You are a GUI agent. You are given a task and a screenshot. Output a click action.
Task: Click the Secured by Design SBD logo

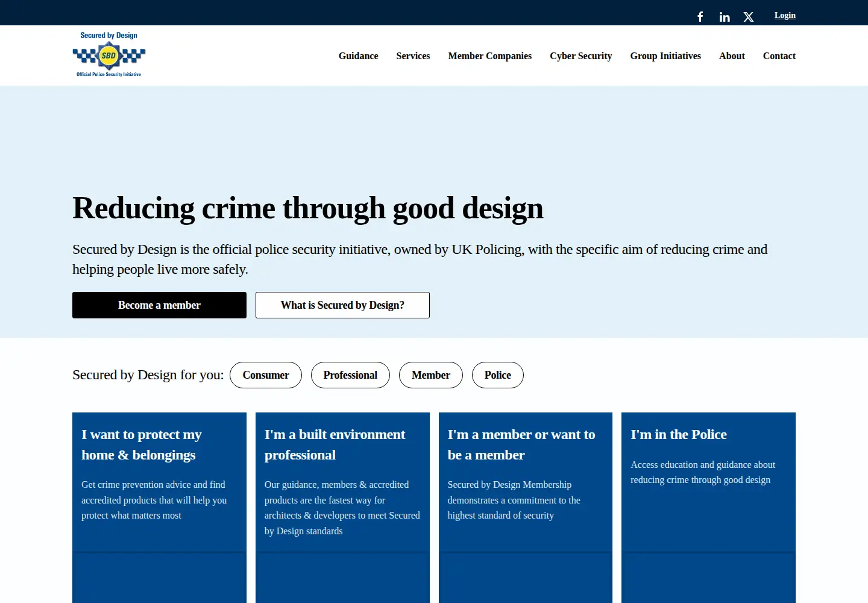tap(109, 55)
